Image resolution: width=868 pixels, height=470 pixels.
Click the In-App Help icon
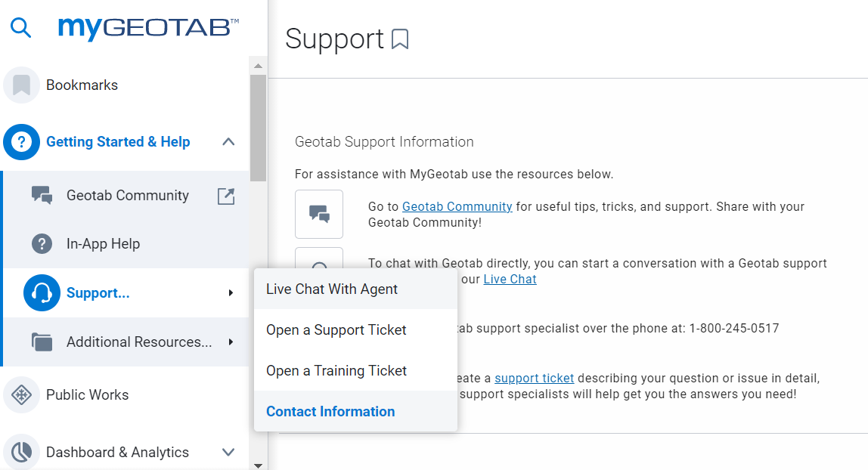point(42,244)
